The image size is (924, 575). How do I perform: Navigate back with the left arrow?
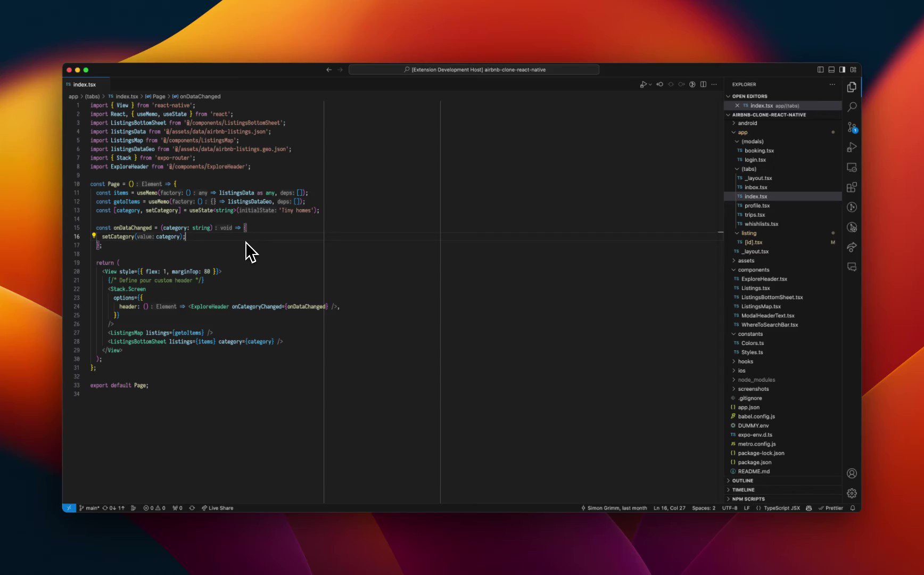point(329,70)
